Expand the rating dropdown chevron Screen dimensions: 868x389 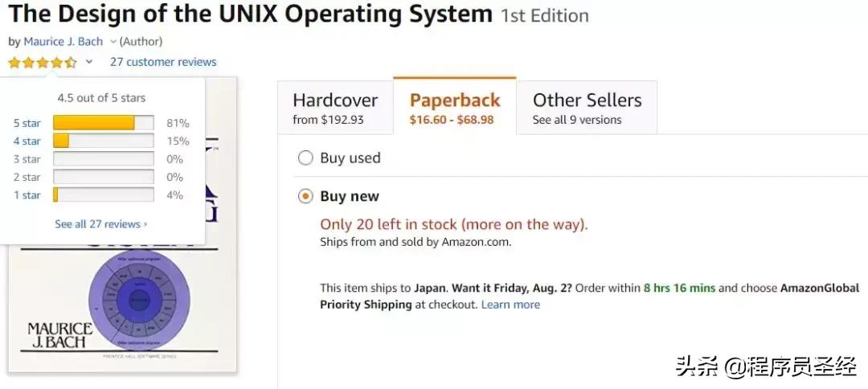89,62
